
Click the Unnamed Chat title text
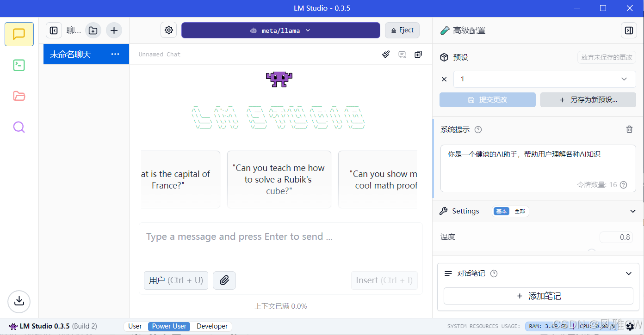click(x=160, y=55)
